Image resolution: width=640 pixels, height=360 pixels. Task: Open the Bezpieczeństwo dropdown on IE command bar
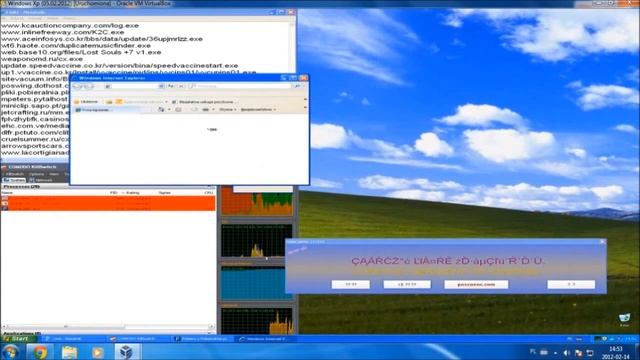tap(258, 109)
